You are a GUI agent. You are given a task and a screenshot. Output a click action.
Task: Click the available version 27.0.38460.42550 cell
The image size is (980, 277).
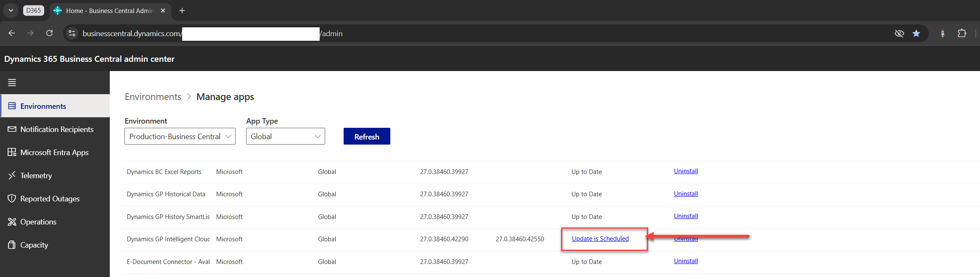pos(520,239)
